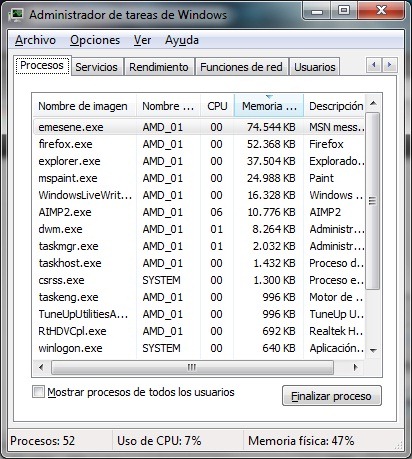Click the process list scroll down arrow

[373, 350]
